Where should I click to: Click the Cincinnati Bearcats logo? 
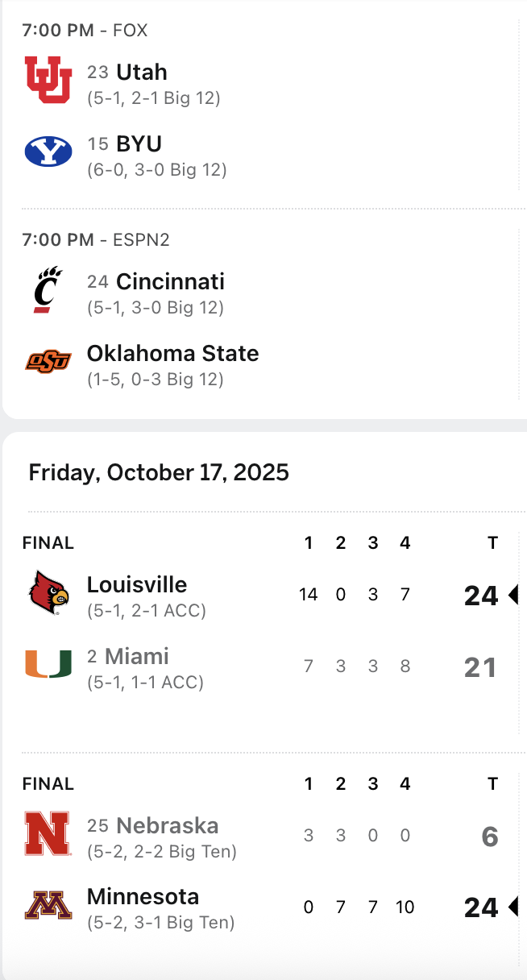point(48,289)
